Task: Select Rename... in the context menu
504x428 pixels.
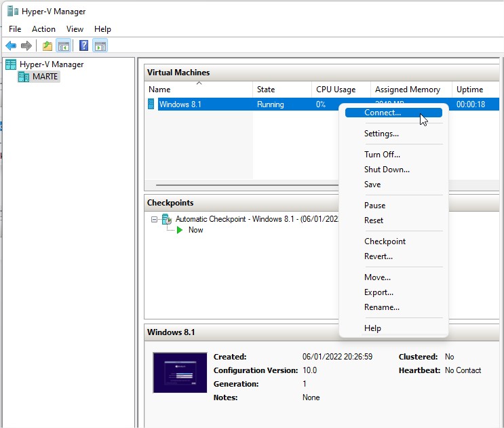Action: click(393, 307)
